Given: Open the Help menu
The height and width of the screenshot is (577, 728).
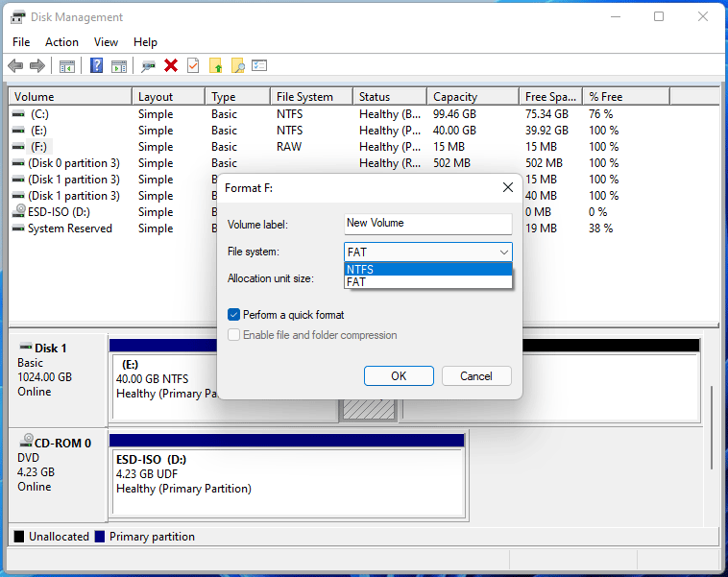Looking at the screenshot, I should (145, 42).
